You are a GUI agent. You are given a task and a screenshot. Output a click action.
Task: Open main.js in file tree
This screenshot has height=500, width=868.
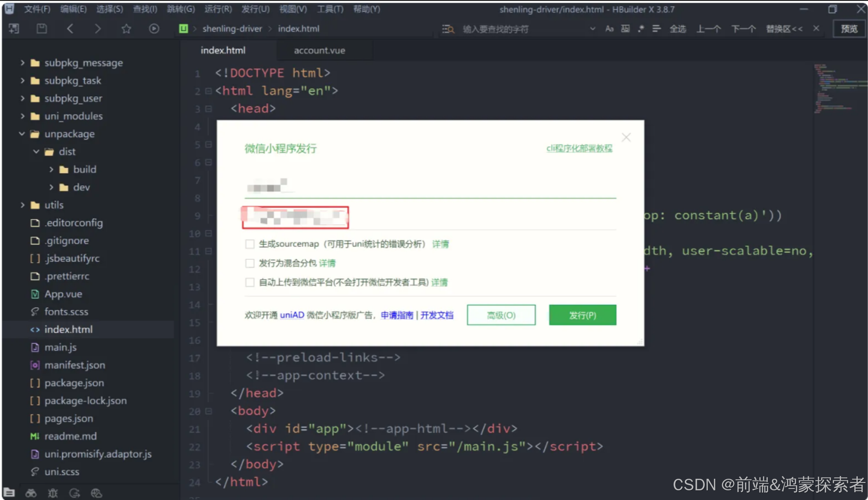(x=60, y=347)
